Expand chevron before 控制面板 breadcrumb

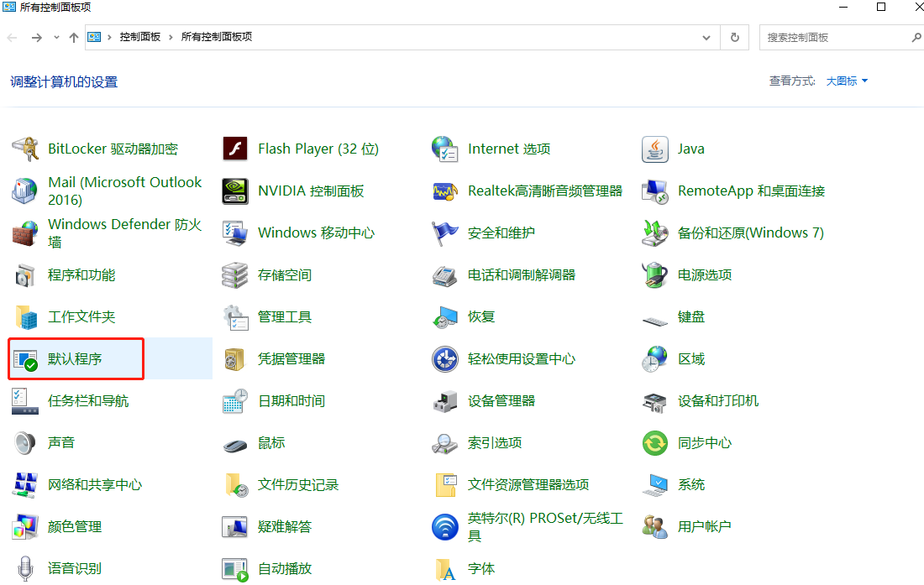pyautogui.click(x=109, y=37)
